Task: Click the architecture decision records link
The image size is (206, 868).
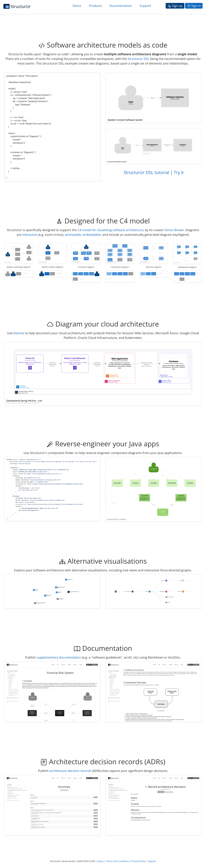Action: (x=70, y=771)
